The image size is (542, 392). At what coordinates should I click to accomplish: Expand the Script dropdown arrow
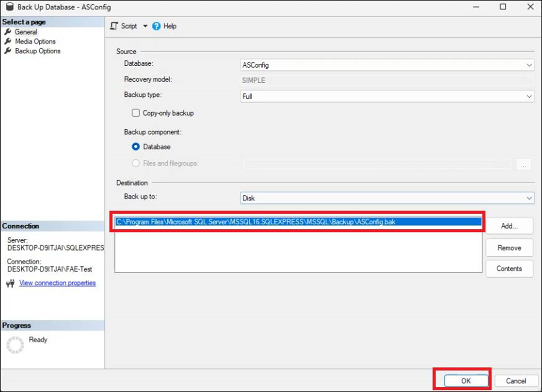pos(145,26)
